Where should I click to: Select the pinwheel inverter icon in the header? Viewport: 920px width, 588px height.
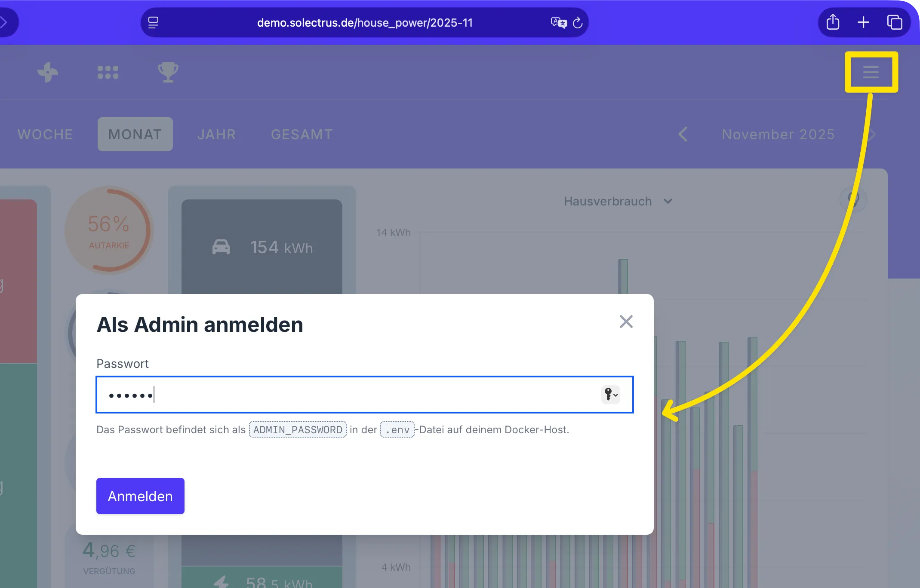pos(48,72)
